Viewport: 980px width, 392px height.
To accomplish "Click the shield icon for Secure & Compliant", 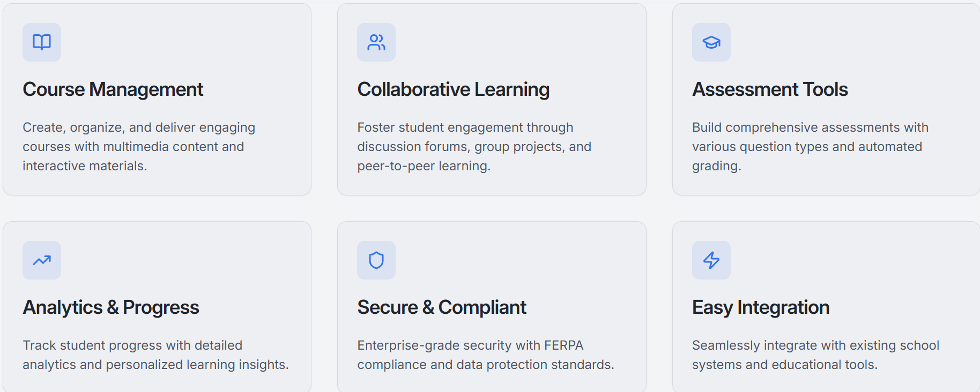I will (x=376, y=260).
